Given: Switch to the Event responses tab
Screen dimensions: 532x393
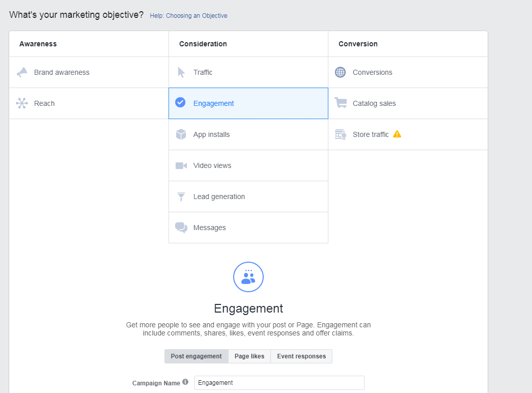Looking at the screenshot, I should point(301,356).
